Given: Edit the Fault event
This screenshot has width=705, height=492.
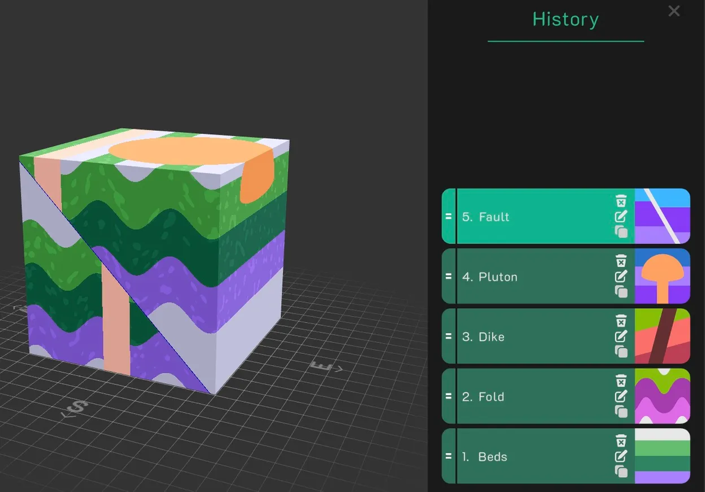Looking at the screenshot, I should 621,216.
